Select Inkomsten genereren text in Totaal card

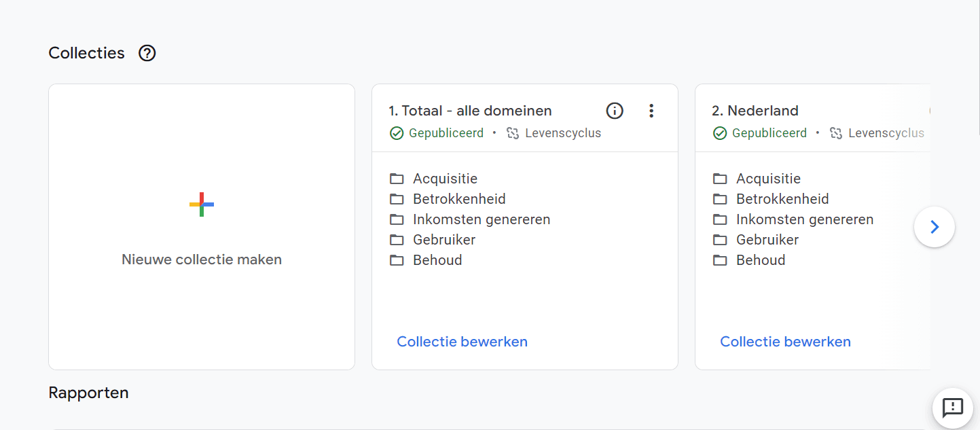pos(482,219)
